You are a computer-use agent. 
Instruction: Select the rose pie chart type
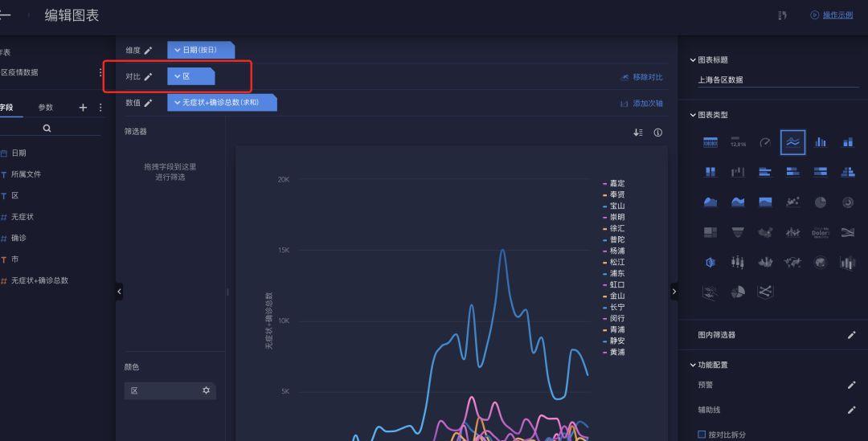pos(738,292)
